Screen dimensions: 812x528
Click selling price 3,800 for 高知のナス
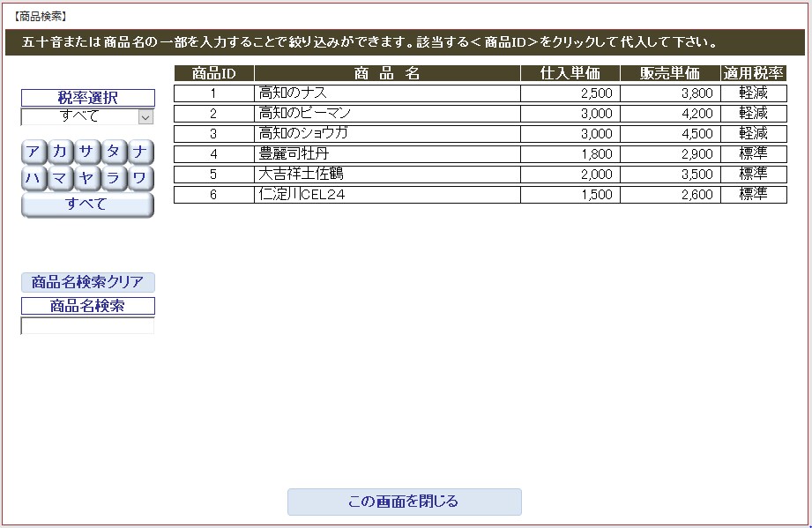670,93
